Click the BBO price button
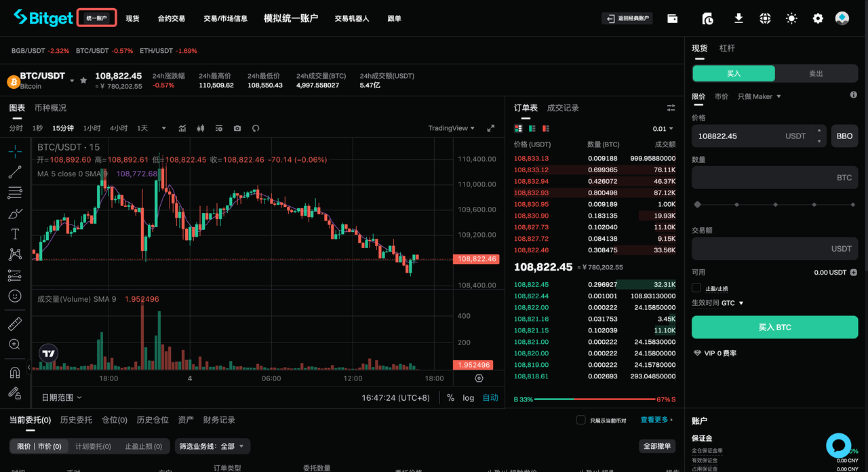This screenshot has height=472, width=868. pyautogui.click(x=844, y=136)
